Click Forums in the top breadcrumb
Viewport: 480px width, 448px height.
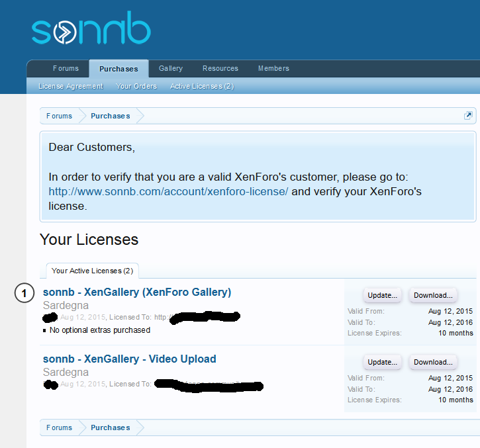(x=59, y=116)
